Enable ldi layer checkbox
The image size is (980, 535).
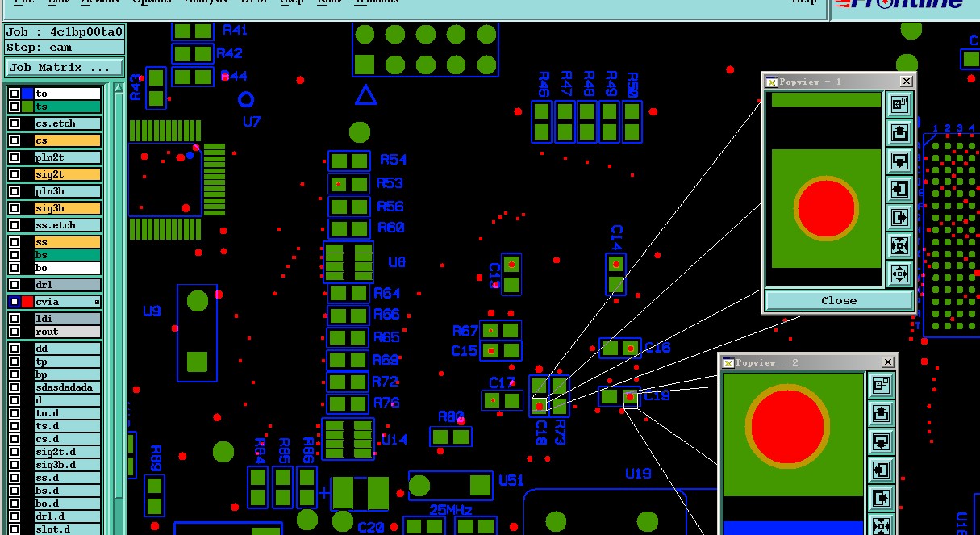coord(15,319)
